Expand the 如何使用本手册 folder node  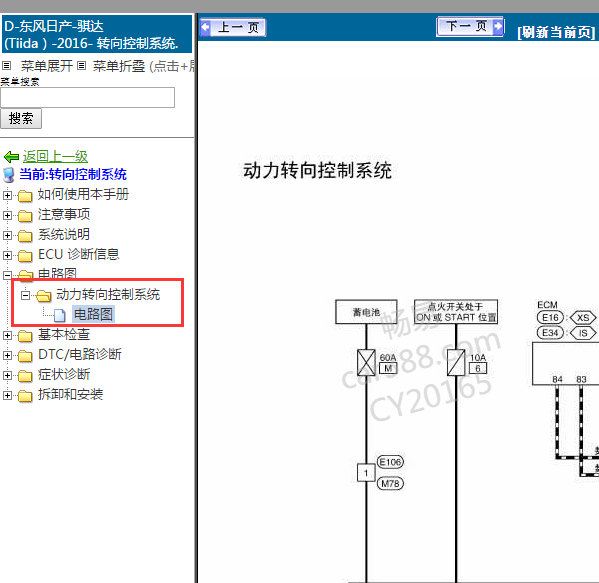coord(7,195)
